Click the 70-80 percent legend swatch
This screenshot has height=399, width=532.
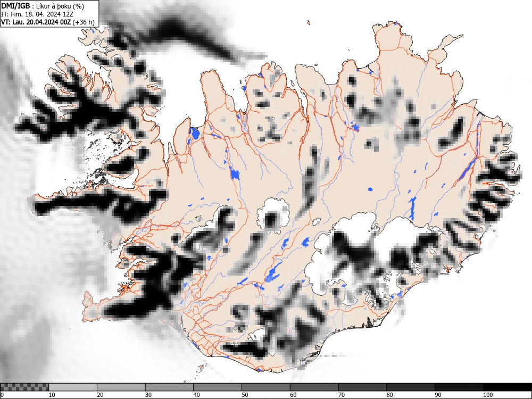pos(362,387)
